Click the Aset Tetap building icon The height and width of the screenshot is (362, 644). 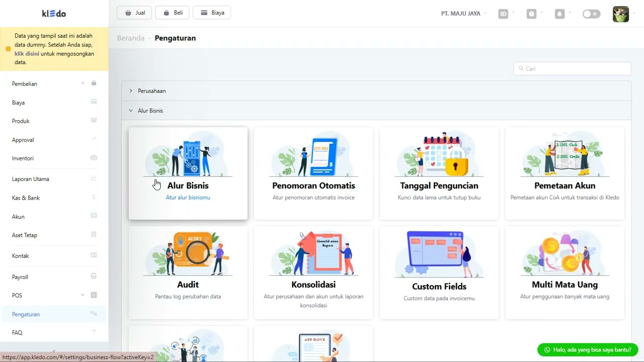pos(94,235)
